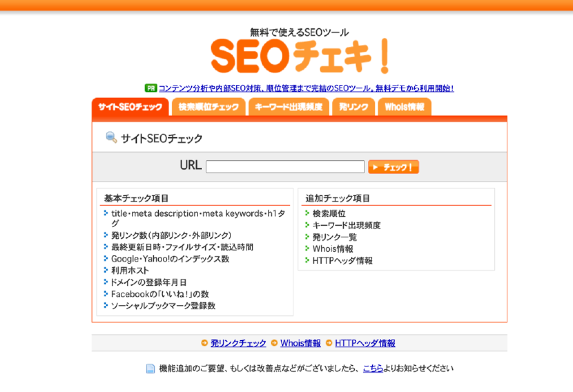Click the 無料で使えるSEOツール tagline
Image resolution: width=573 pixels, height=392 pixels.
click(x=299, y=32)
